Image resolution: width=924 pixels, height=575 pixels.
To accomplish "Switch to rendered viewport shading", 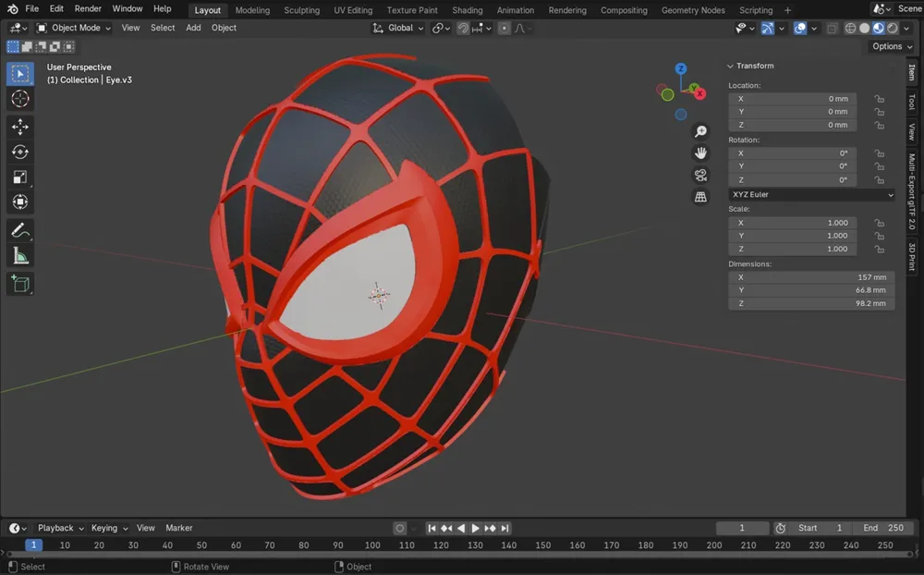I will point(893,29).
